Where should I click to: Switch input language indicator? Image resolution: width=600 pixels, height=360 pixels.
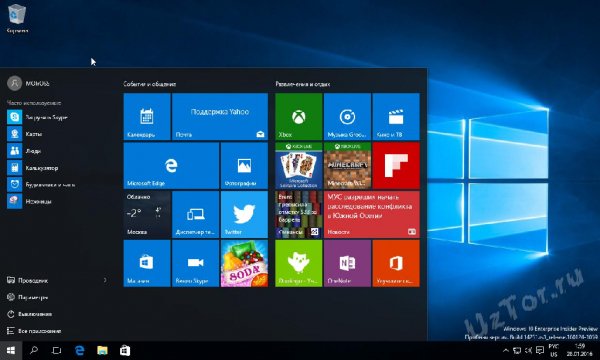(x=554, y=350)
